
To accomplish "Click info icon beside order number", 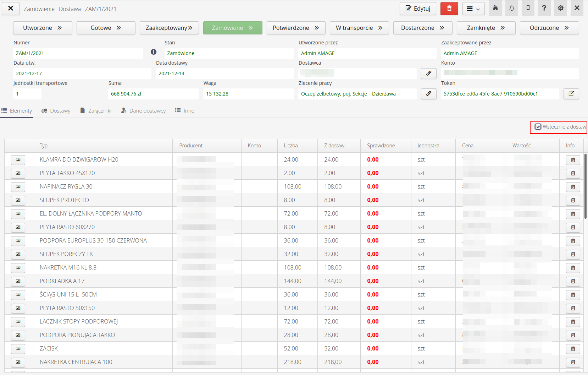I will [x=154, y=52].
